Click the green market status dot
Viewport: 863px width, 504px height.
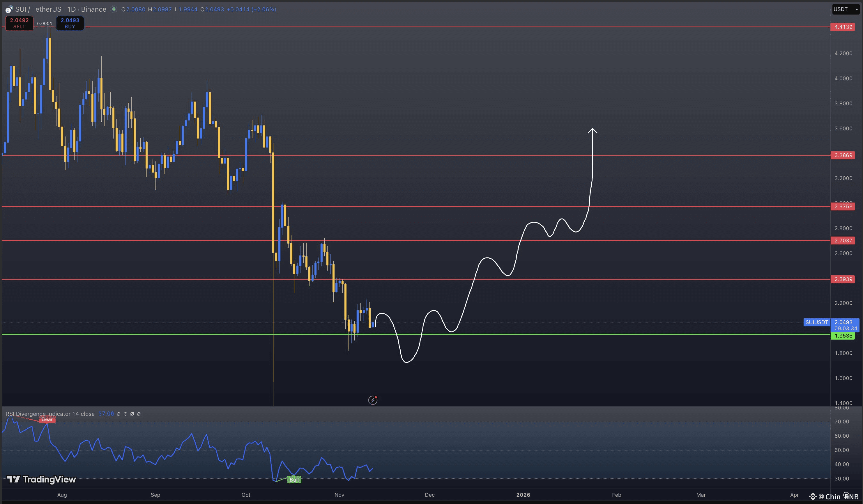click(114, 9)
